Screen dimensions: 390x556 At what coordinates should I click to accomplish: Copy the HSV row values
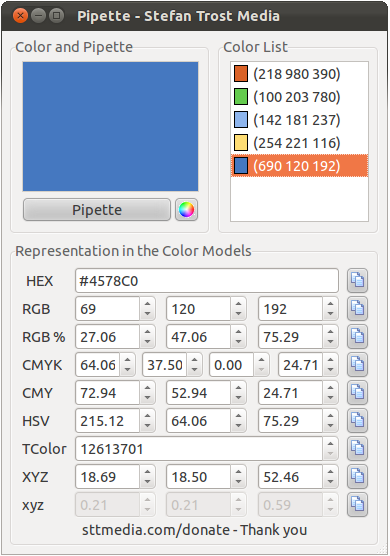357,421
